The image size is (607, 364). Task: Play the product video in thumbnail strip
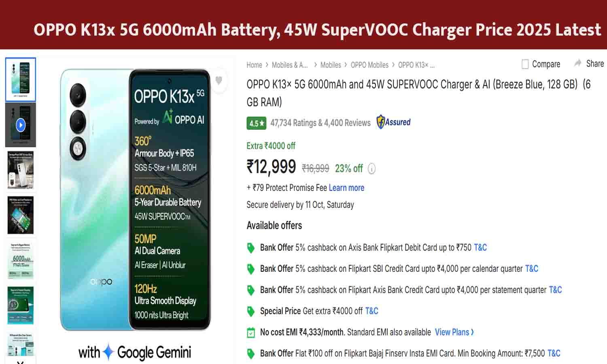(x=21, y=124)
